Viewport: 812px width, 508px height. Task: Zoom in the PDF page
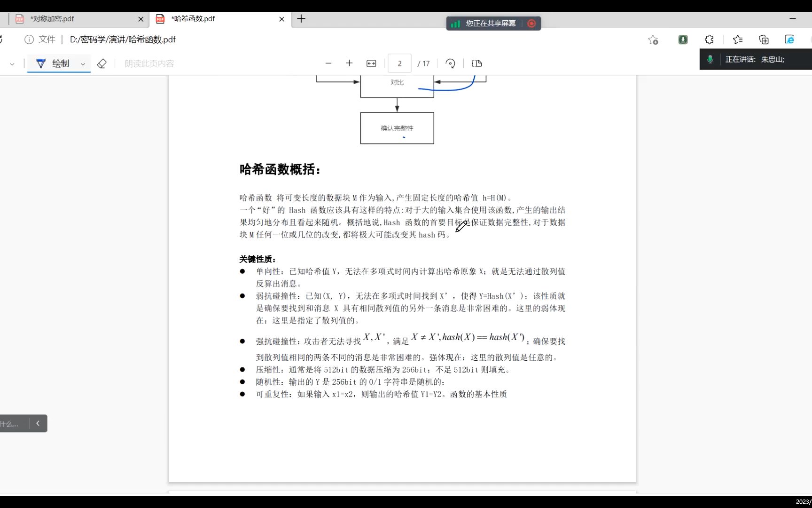click(349, 63)
